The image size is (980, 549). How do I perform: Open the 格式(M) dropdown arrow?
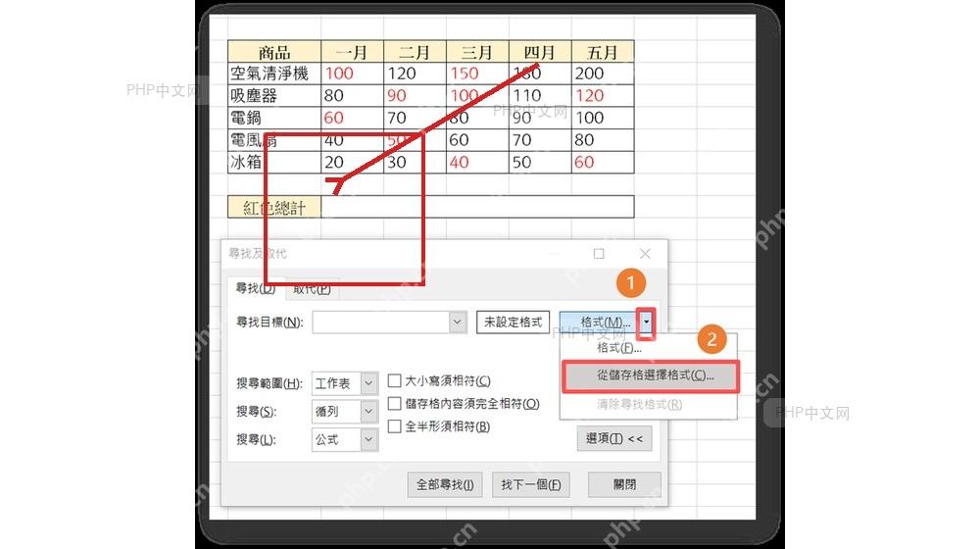[646, 323]
